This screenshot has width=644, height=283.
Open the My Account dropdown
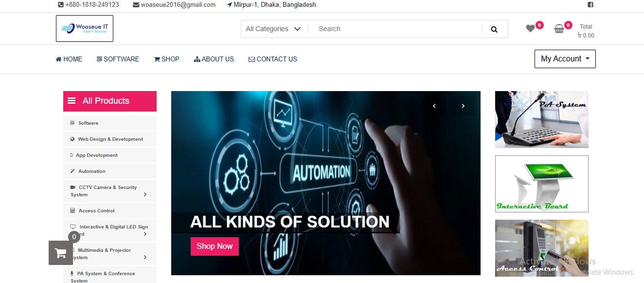[565, 59]
